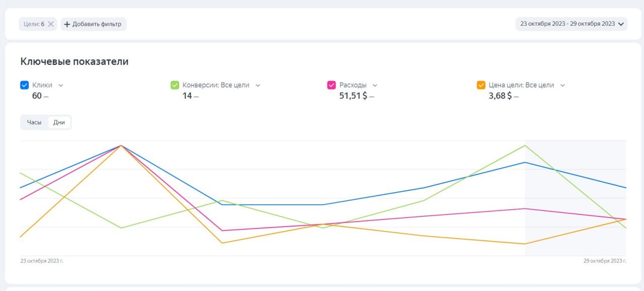The image size is (644, 291).
Task: Click the conversions value '14'
Action: 187,96
